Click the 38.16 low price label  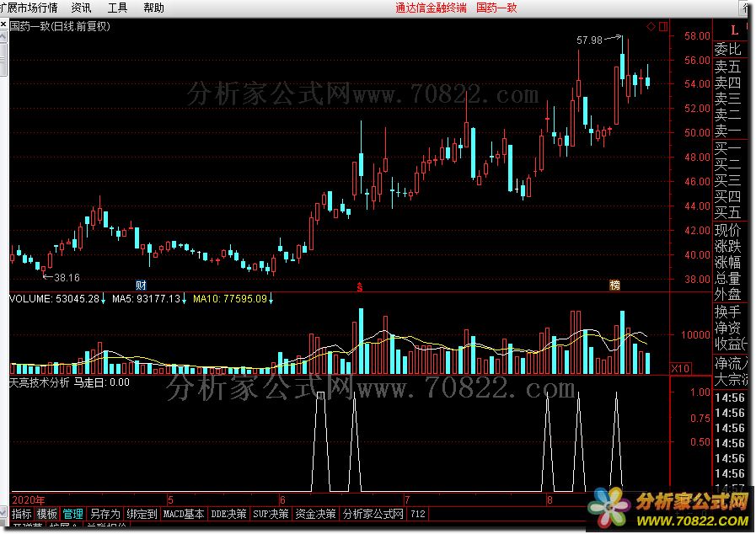[67, 278]
